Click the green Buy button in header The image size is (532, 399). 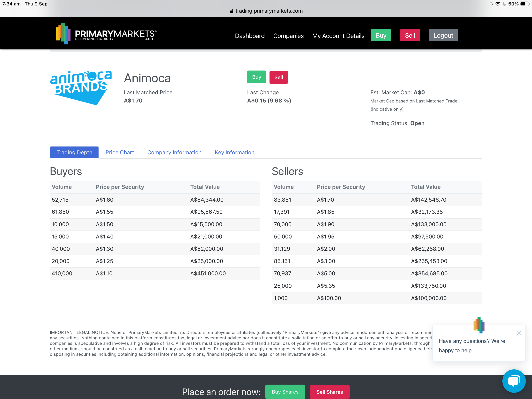click(381, 35)
